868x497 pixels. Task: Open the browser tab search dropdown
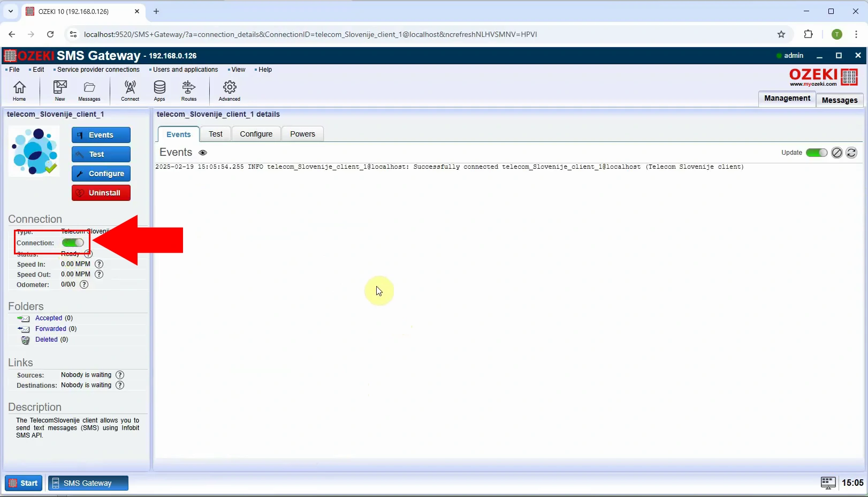pyautogui.click(x=11, y=11)
